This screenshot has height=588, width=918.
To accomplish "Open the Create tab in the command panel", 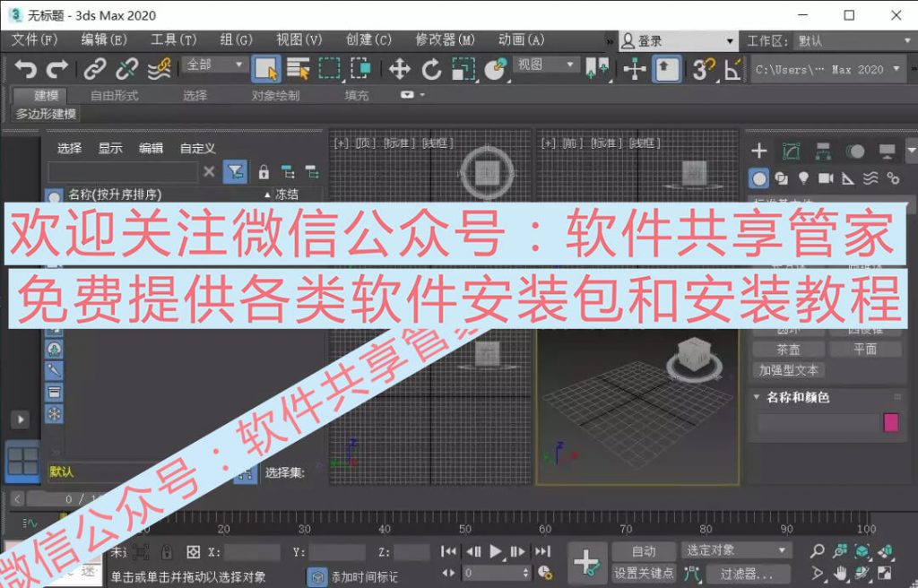I will pyautogui.click(x=759, y=151).
